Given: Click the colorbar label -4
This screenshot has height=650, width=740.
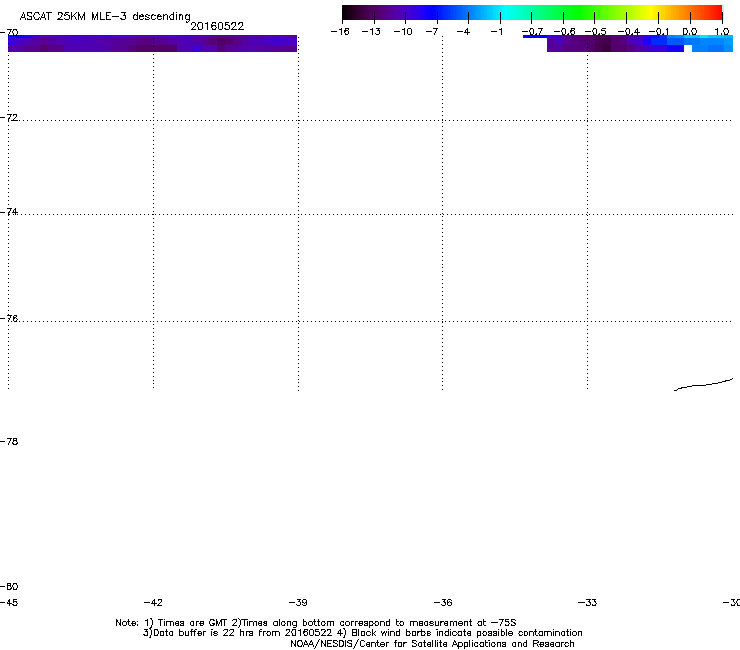Looking at the screenshot, I should pyautogui.click(x=463, y=32).
